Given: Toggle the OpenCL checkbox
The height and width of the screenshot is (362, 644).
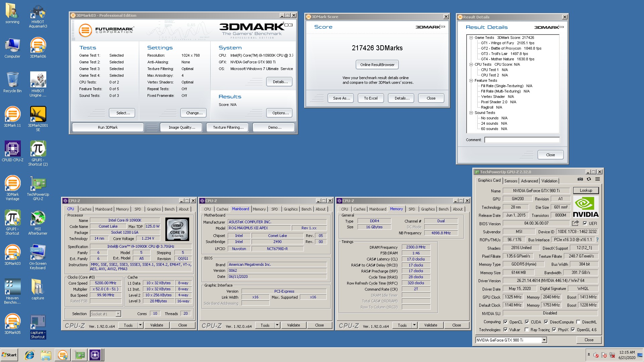Looking at the screenshot, I should (x=505, y=322).
